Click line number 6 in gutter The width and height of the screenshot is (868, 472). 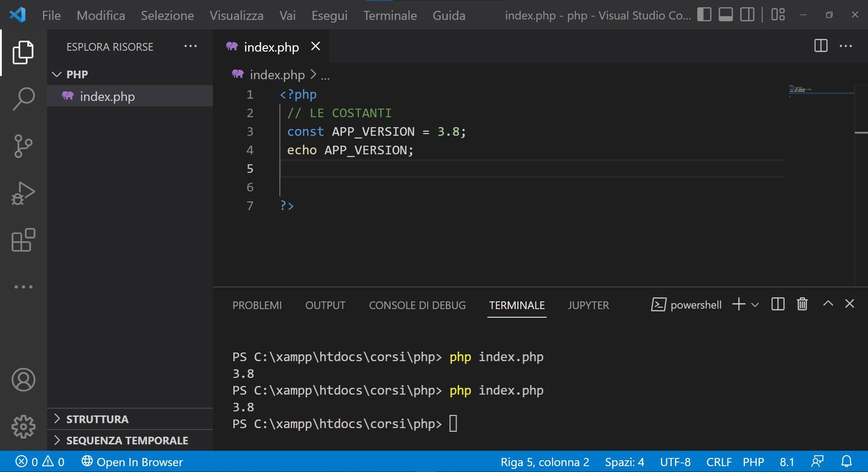click(250, 187)
